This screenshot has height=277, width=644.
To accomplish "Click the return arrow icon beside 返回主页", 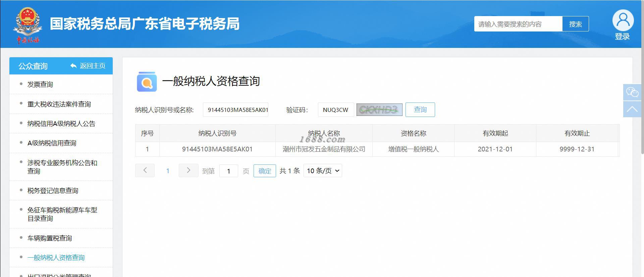I will coord(73,66).
